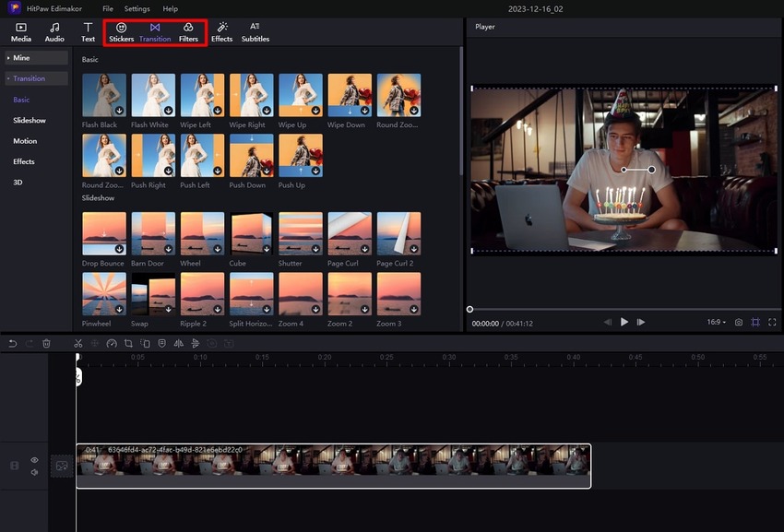
Task: Mute the timeline track audio
Action: coord(34,472)
